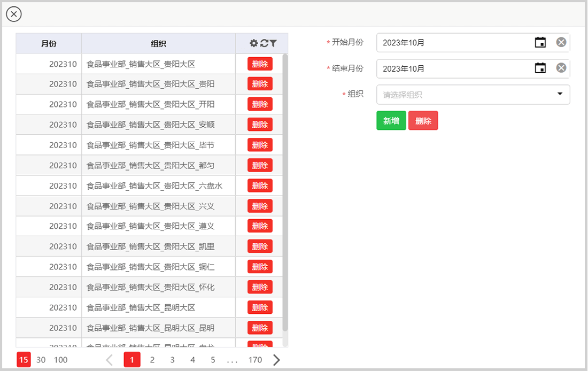Clear the 开始月份 date value
Viewport: 588px width, 371px height.
coord(561,42)
